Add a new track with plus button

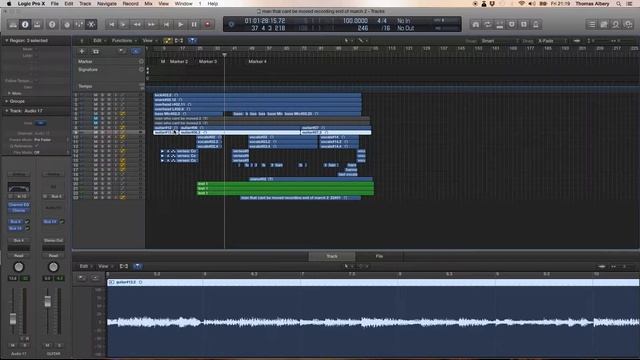82,51
